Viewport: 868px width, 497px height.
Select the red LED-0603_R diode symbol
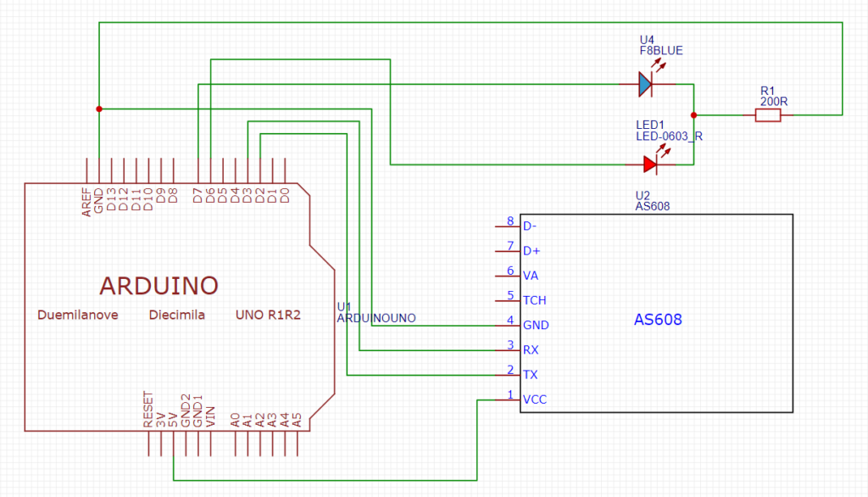650,165
